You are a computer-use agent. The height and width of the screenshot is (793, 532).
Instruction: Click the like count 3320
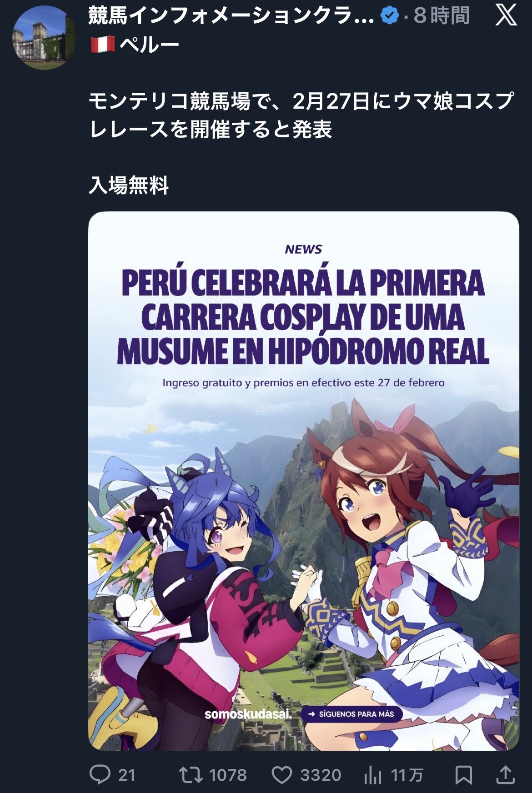click(x=321, y=775)
